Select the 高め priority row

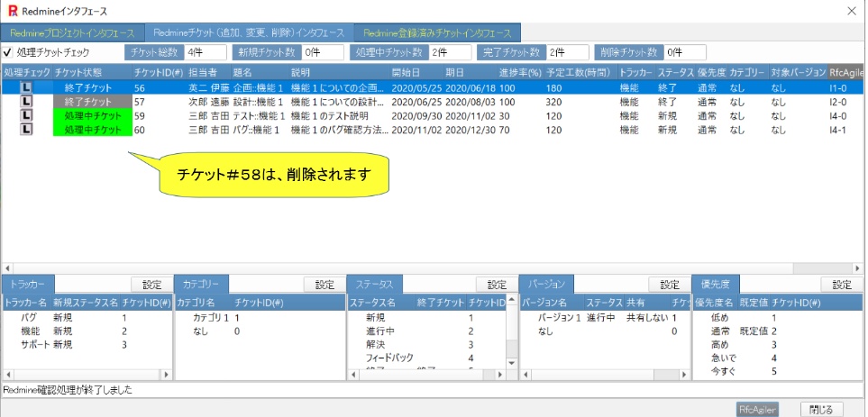click(778, 345)
